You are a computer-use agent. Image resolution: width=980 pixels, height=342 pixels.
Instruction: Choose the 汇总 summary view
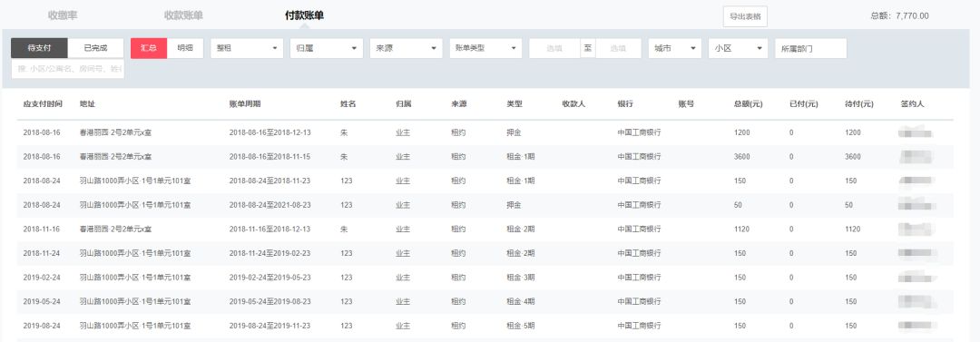tap(149, 48)
